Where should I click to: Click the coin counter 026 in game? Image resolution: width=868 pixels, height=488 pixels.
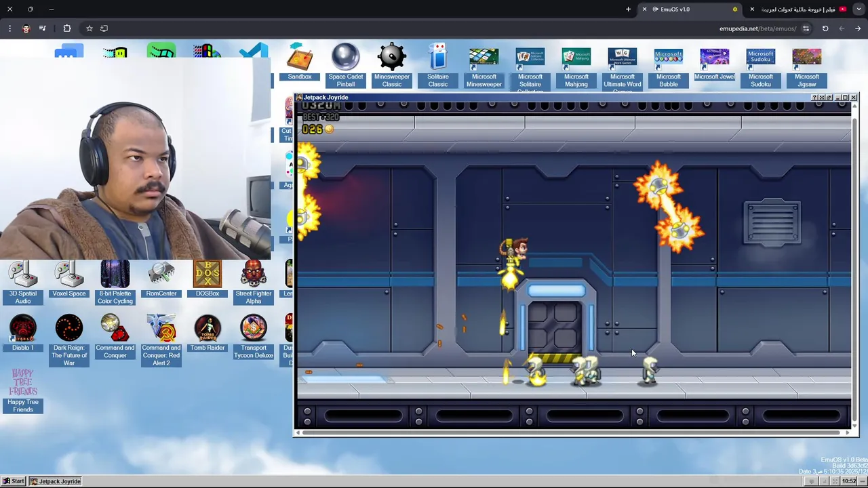click(x=317, y=129)
